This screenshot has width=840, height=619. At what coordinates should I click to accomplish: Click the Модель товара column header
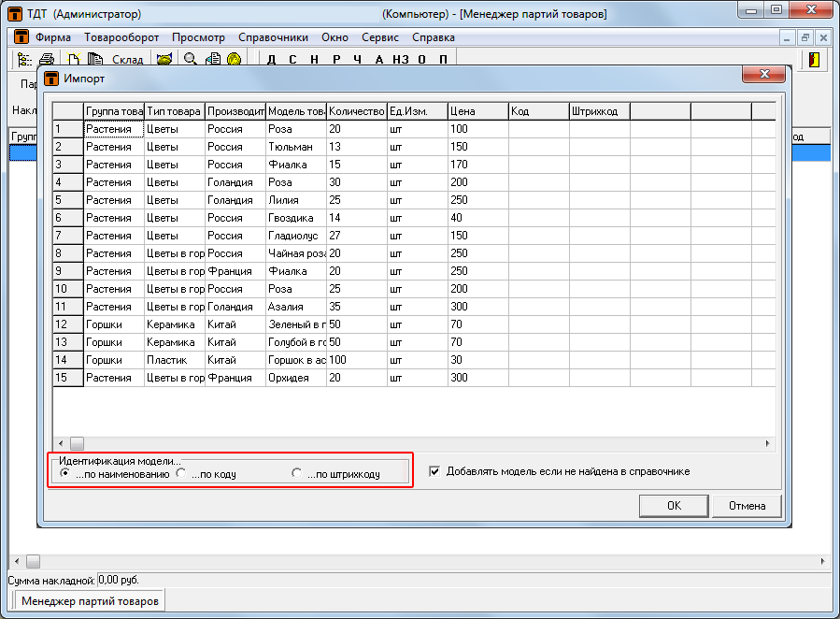coord(296,111)
